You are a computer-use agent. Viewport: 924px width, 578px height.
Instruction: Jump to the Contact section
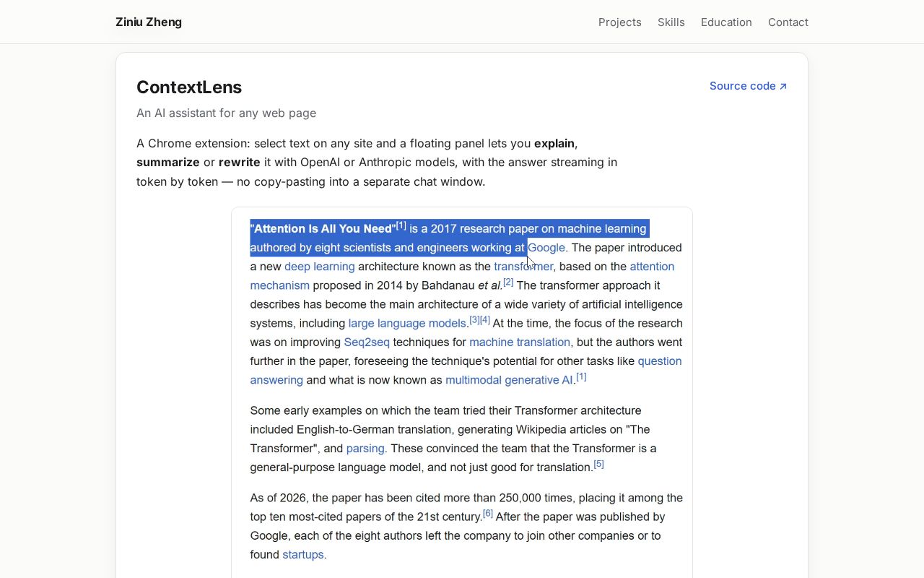[x=788, y=22]
